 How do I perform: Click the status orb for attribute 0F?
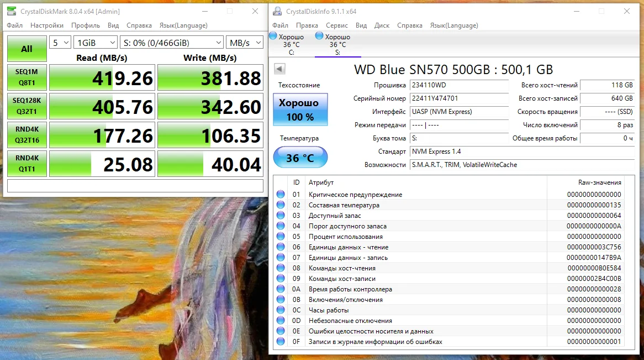click(x=281, y=342)
